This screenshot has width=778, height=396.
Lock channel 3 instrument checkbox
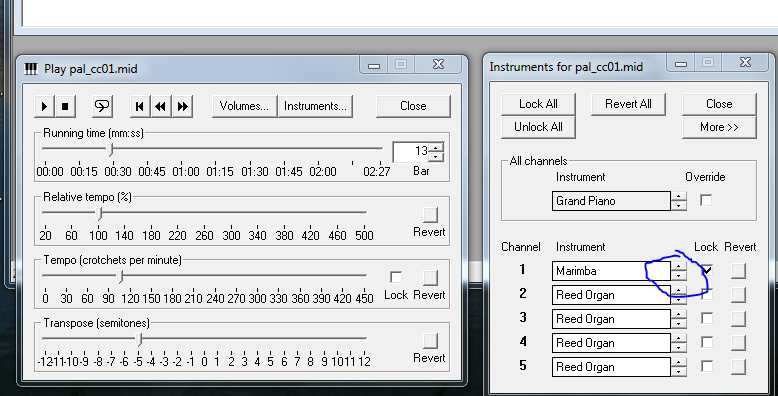coord(707,318)
